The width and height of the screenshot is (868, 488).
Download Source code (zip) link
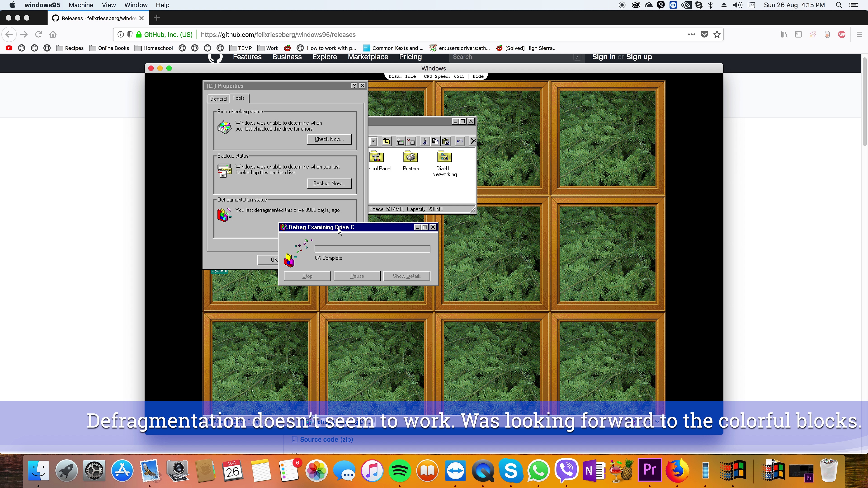pyautogui.click(x=326, y=439)
